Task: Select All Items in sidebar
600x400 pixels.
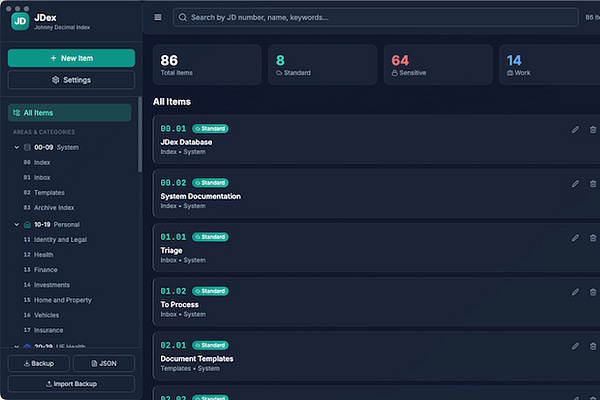Action: click(x=70, y=113)
